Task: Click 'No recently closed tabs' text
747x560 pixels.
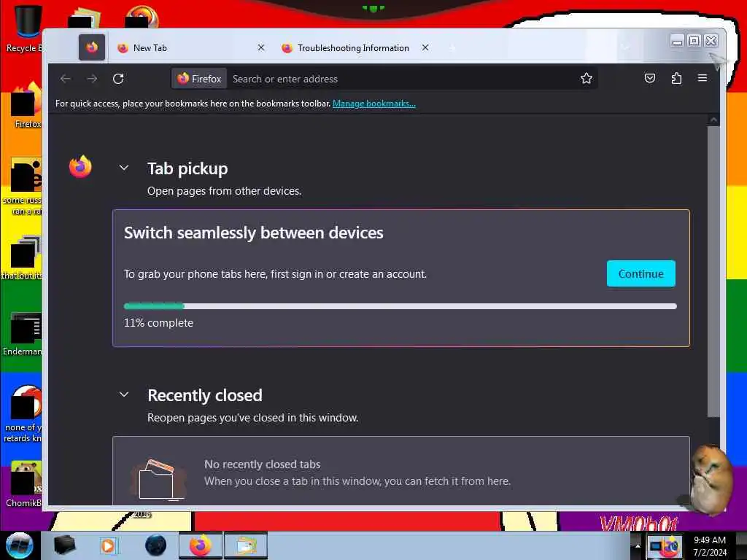Action: pos(263,464)
